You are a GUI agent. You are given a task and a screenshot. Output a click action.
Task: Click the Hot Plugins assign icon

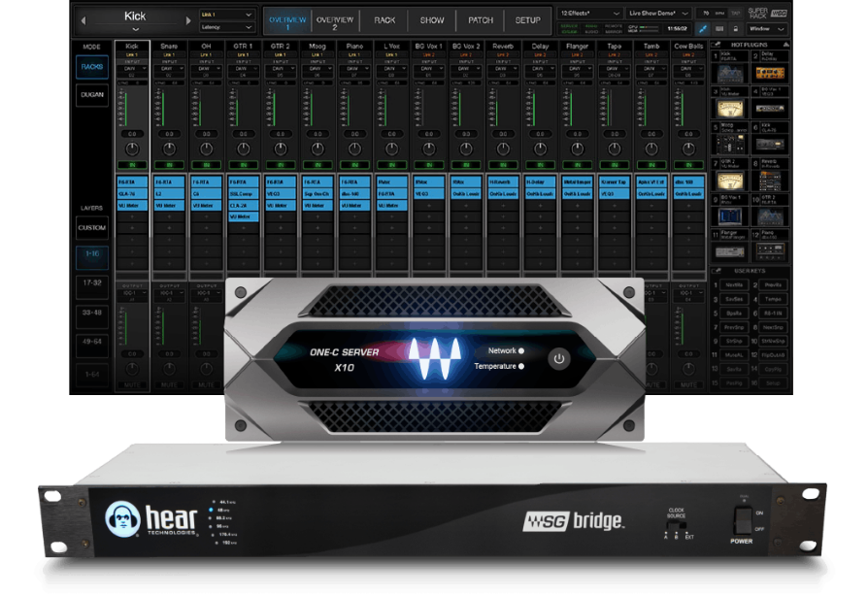click(717, 45)
